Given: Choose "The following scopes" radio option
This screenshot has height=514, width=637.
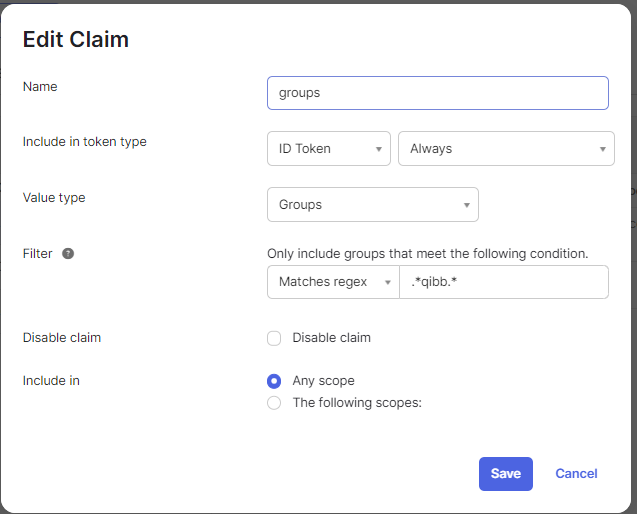Looking at the screenshot, I should [274, 403].
